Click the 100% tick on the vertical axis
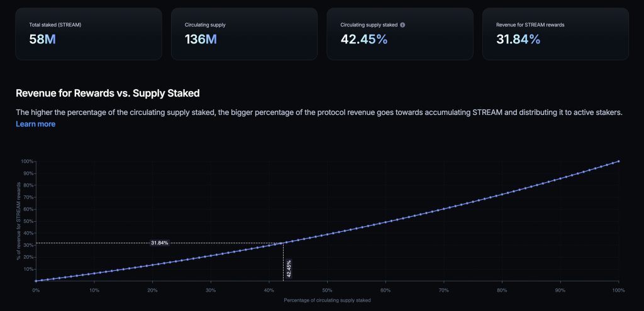 coord(27,161)
